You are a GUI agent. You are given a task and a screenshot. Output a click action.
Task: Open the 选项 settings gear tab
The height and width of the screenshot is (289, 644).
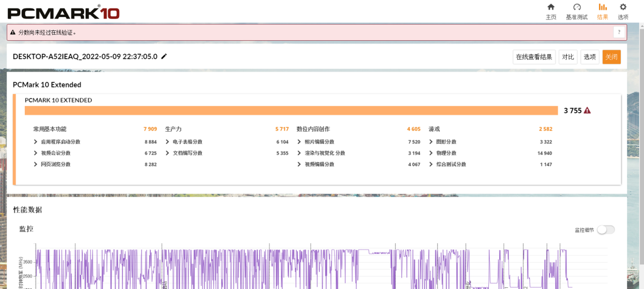[x=623, y=11]
